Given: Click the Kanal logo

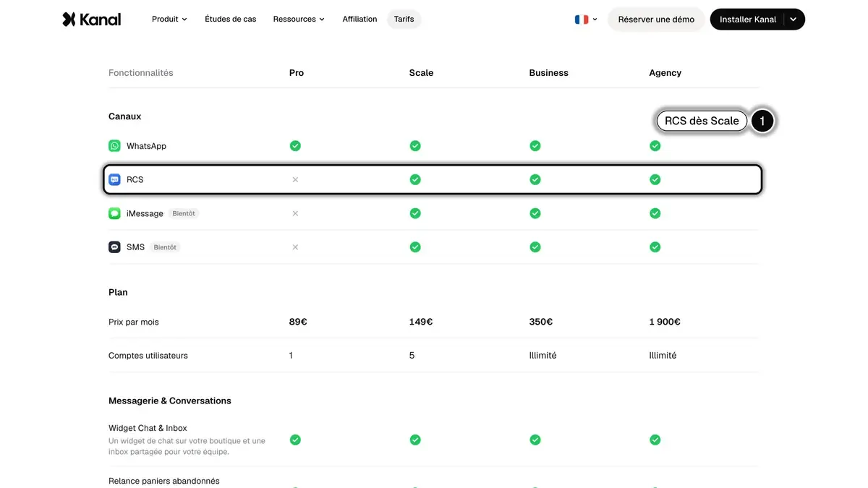Looking at the screenshot, I should coord(92,20).
